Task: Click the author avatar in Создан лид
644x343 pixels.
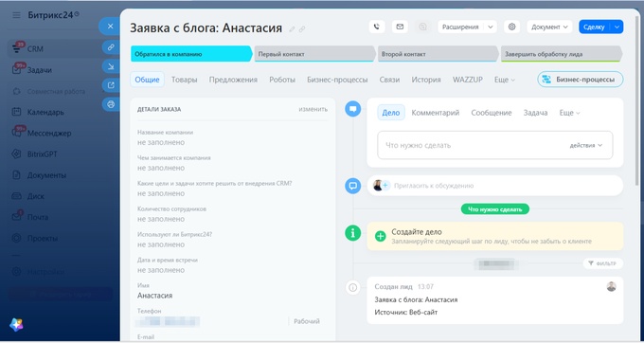Action: click(x=611, y=287)
